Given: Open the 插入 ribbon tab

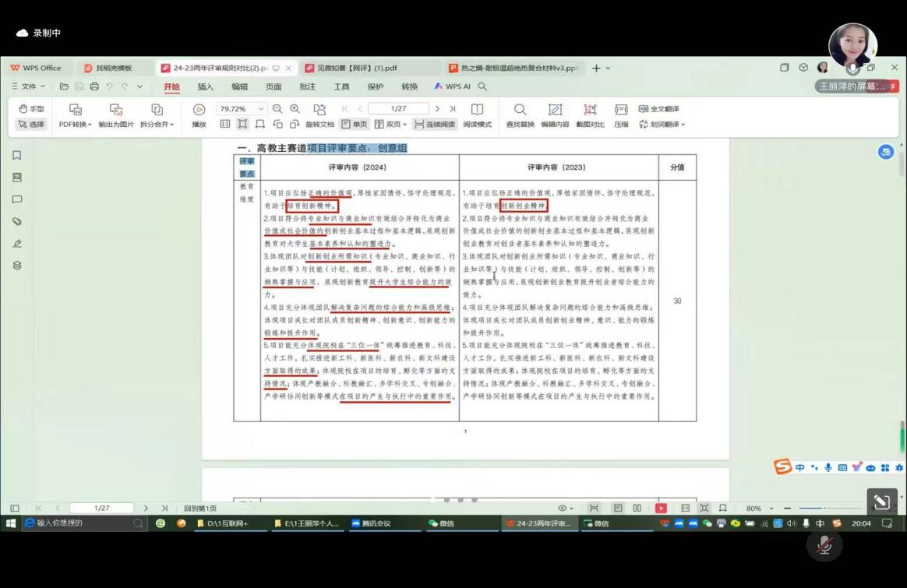Looking at the screenshot, I should pyautogui.click(x=206, y=87).
